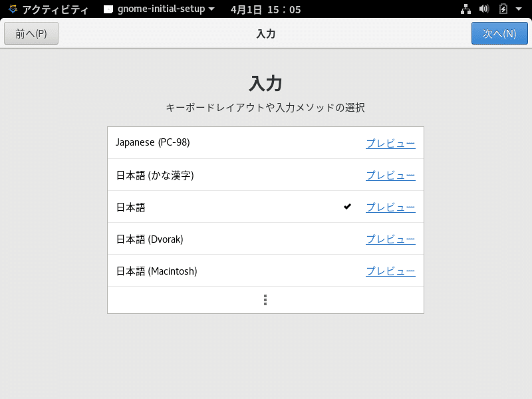Viewport: 532px width, 399px height.
Task: Preview the 日本語 (Macintosh) layout
Action: point(390,271)
